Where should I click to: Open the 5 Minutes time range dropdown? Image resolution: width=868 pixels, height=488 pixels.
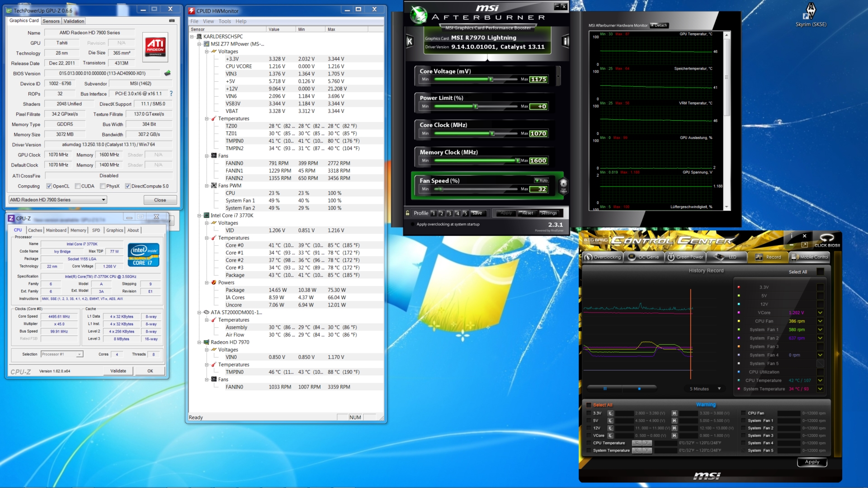pyautogui.click(x=705, y=389)
